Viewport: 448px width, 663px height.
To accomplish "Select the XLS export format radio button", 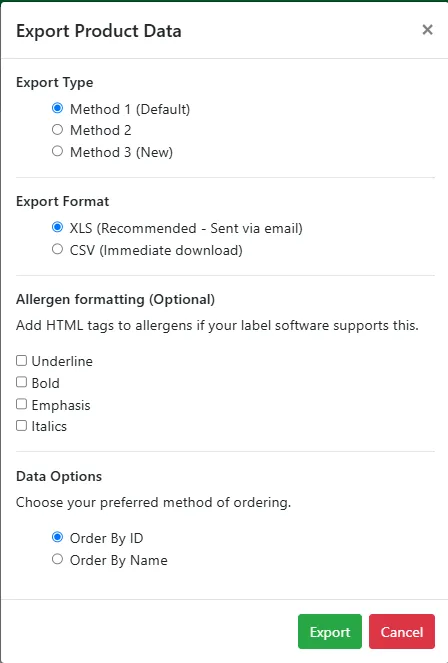I will coord(57,227).
